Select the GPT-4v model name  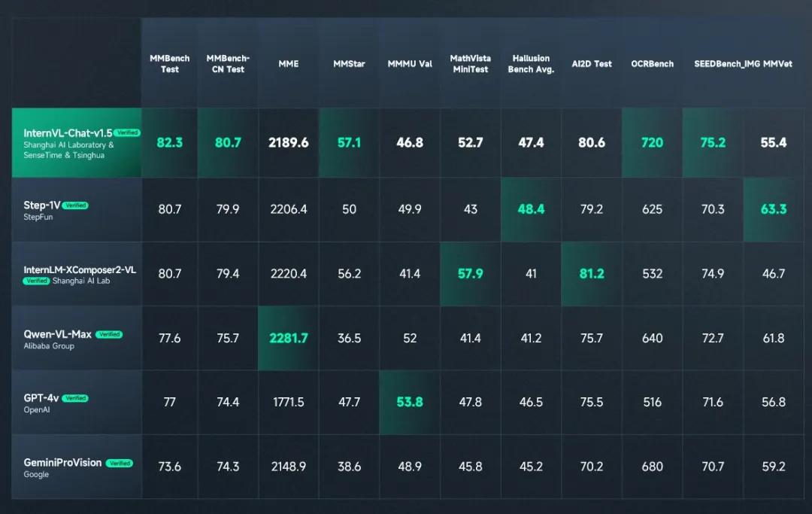coord(41,398)
